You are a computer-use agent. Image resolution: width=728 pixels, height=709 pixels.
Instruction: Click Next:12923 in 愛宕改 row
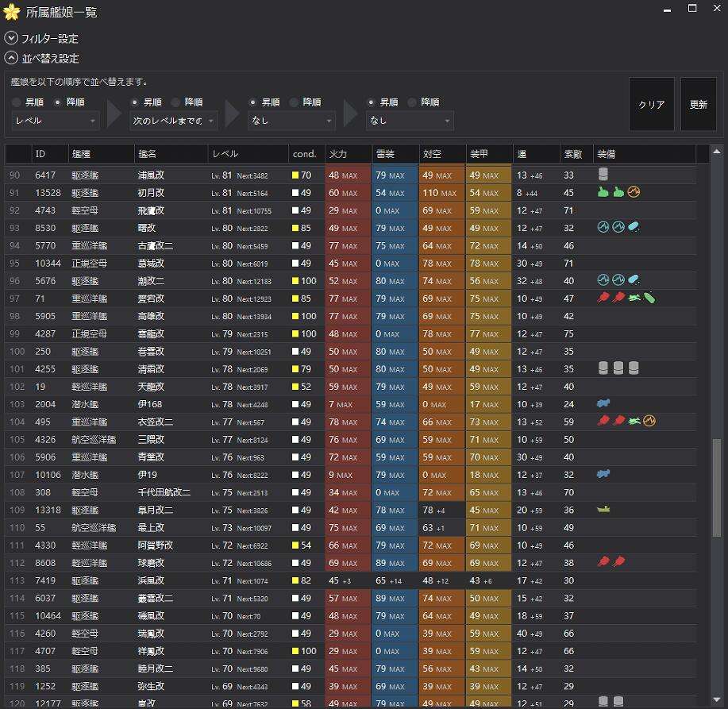(254, 299)
